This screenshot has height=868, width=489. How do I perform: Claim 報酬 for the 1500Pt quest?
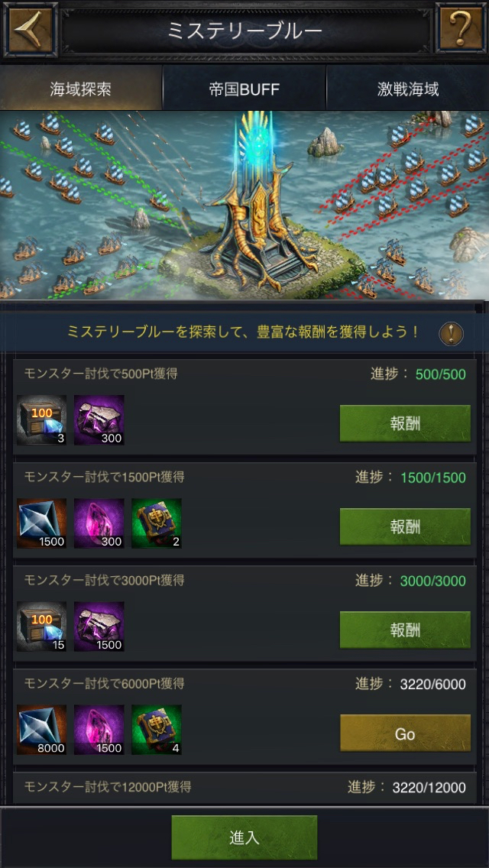click(405, 526)
